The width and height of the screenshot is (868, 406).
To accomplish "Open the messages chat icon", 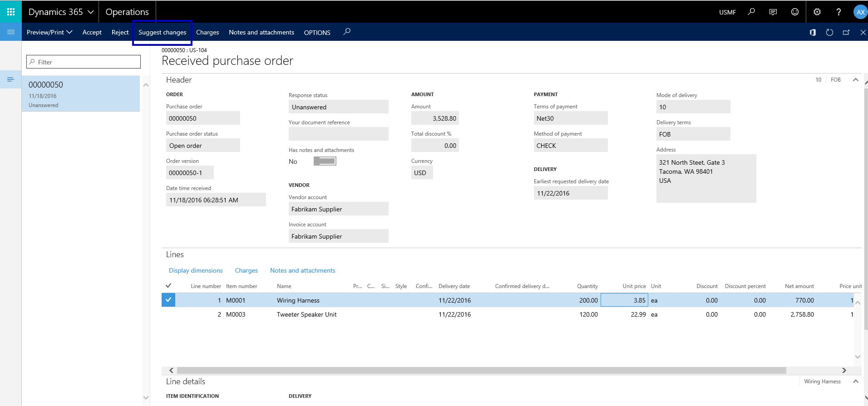I will point(773,12).
